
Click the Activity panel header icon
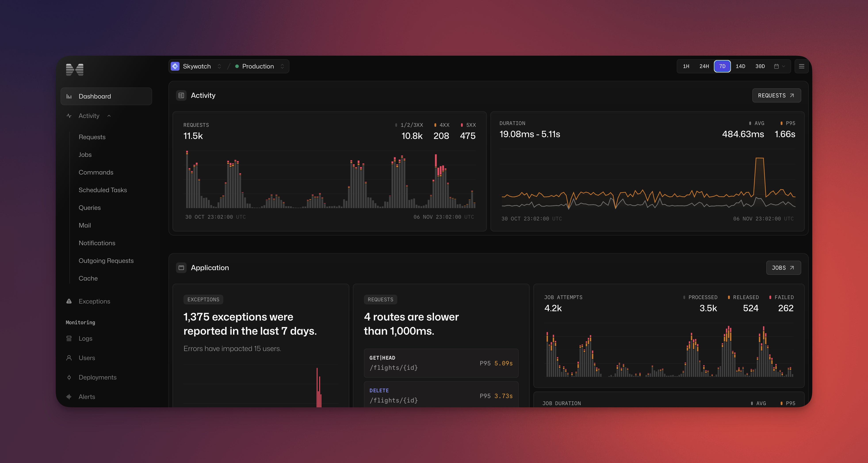pyautogui.click(x=181, y=95)
